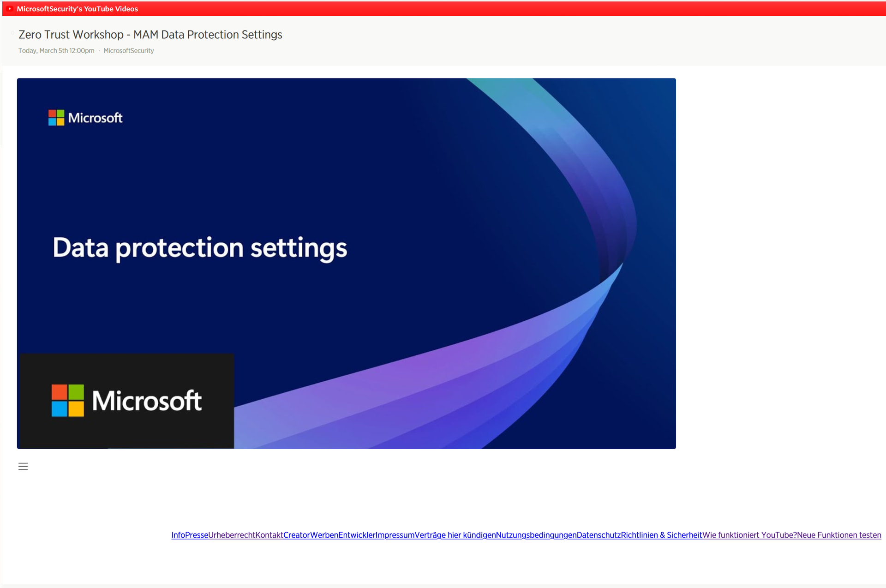The image size is (886, 588).
Task: Open the Creator footer link
Action: coord(296,535)
